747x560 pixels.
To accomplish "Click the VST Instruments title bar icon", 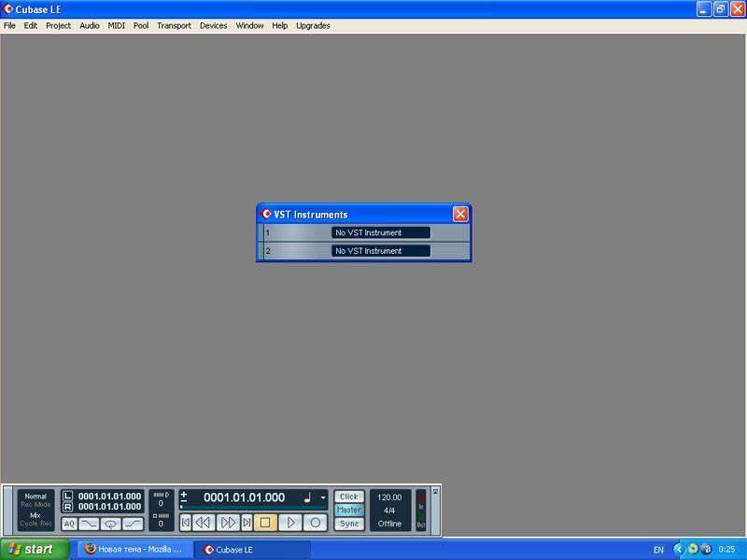I will click(266, 214).
